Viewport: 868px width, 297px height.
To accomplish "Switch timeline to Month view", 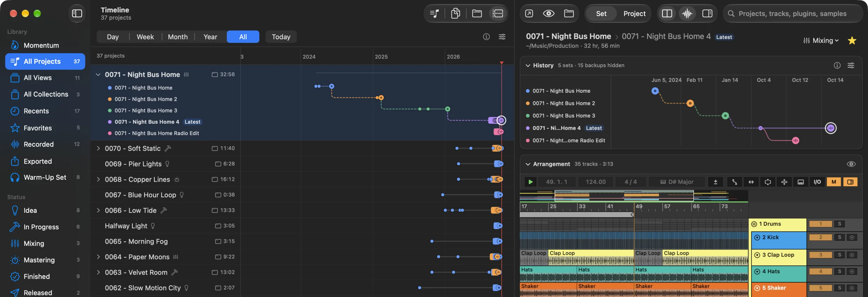I will [x=177, y=37].
